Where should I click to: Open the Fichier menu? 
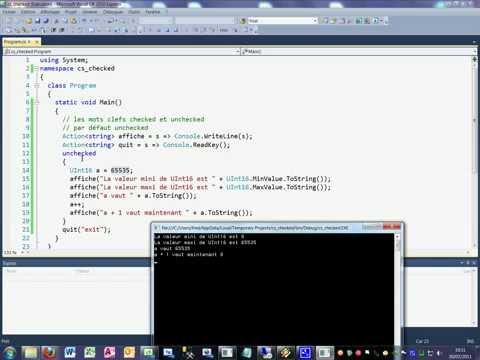[x=9, y=12]
